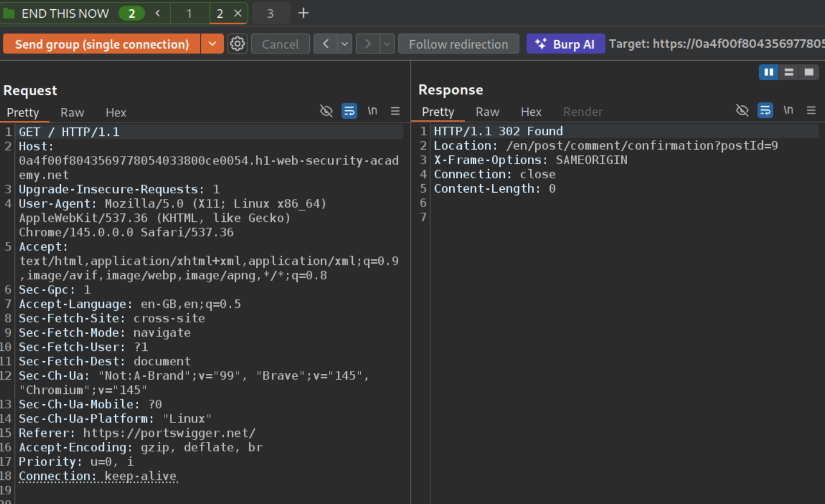
Task: Select Repeater tab 3
Action: pyautogui.click(x=270, y=13)
